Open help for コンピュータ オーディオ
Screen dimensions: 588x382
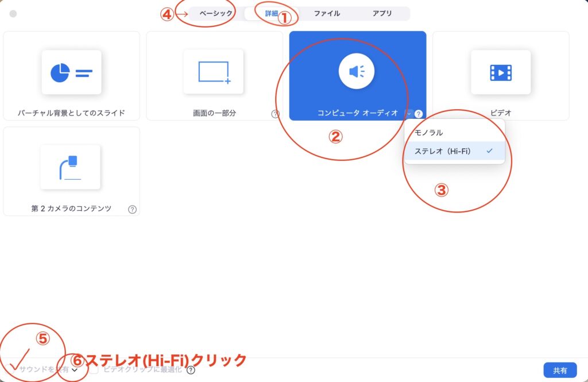click(x=419, y=114)
